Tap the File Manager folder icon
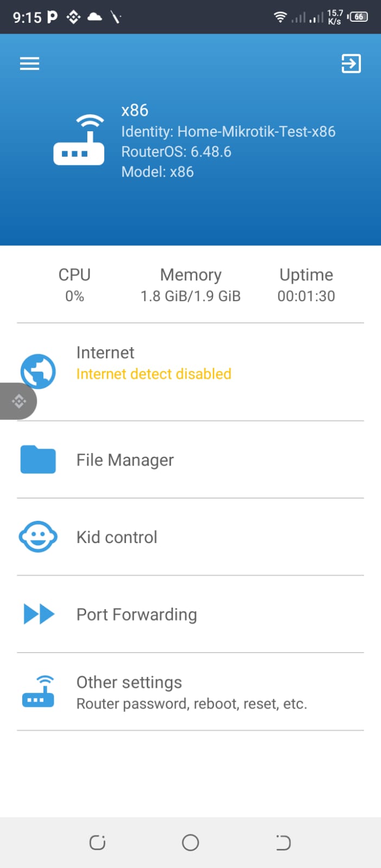The width and height of the screenshot is (381, 868). [x=38, y=459]
